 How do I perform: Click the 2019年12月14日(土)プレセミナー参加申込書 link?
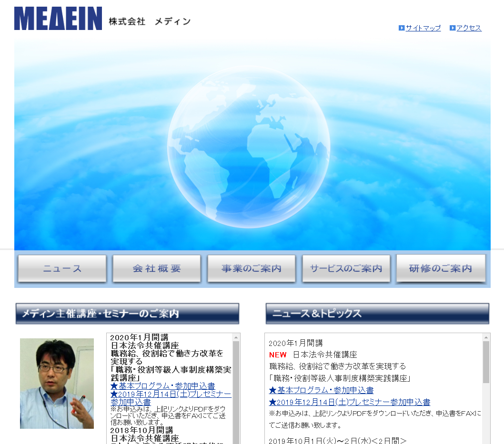169,394
